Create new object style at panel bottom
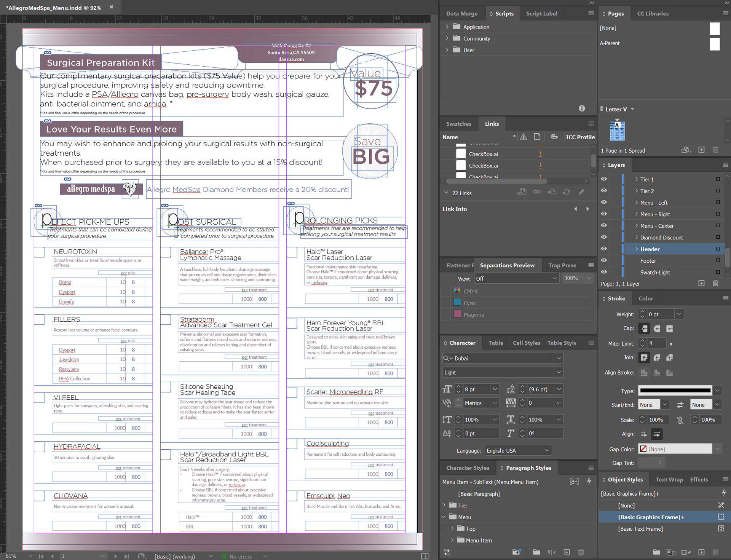This screenshot has height=560, width=731. [x=701, y=552]
